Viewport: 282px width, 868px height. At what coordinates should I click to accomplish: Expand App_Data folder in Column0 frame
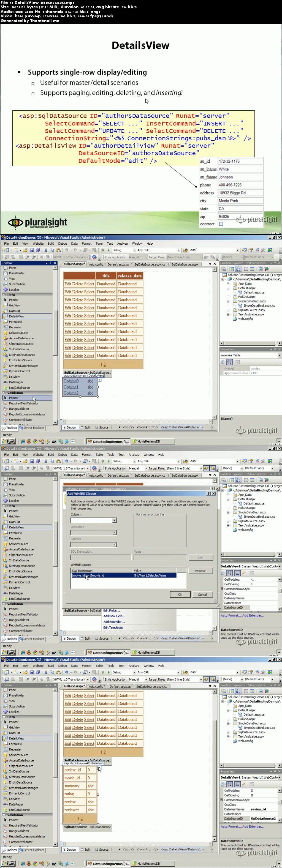pyautogui.click(x=228, y=284)
